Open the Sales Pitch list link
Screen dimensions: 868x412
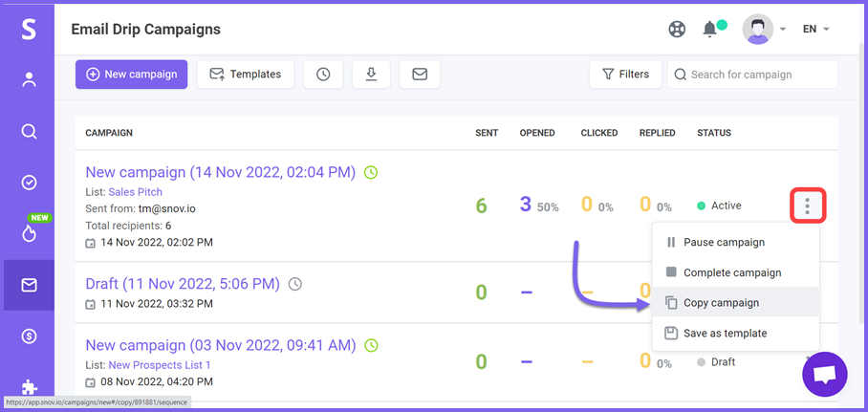(x=135, y=192)
